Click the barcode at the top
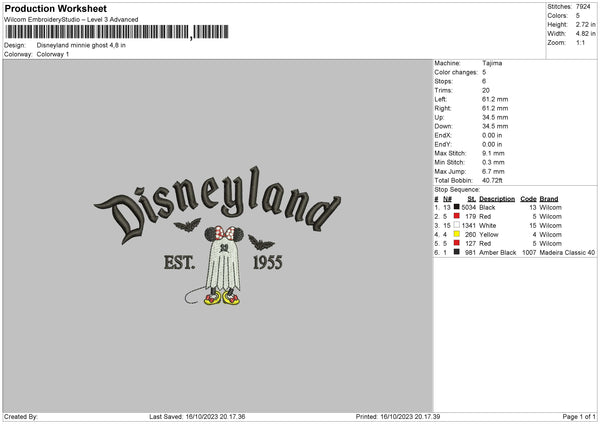Screen dimensions: 600x424 (117, 32)
